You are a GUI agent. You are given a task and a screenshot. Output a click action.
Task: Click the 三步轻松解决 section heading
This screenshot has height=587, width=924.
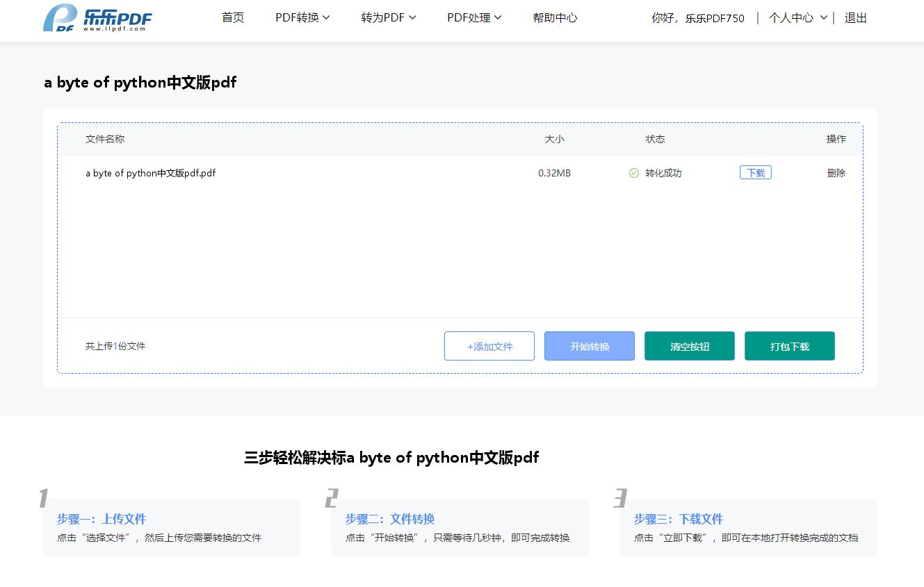tap(391, 457)
